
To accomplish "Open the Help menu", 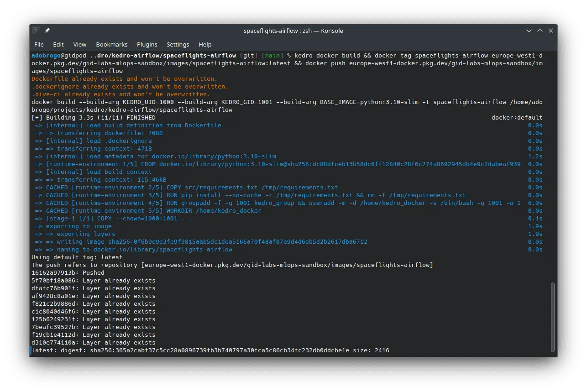I will pyautogui.click(x=205, y=44).
